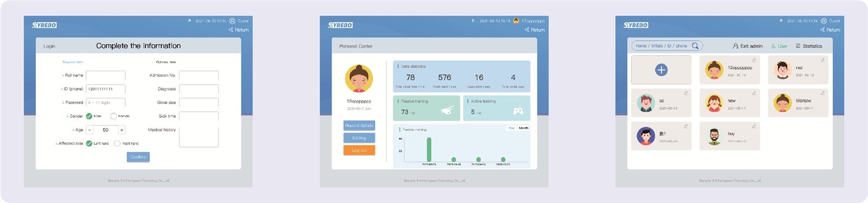Open Exit admin menu item
This screenshot has height=203, width=868.
(748, 46)
